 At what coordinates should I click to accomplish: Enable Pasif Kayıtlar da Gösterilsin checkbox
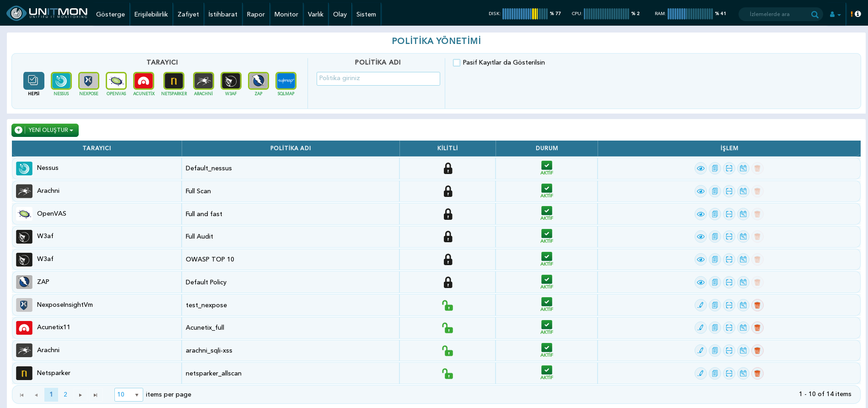[457, 63]
